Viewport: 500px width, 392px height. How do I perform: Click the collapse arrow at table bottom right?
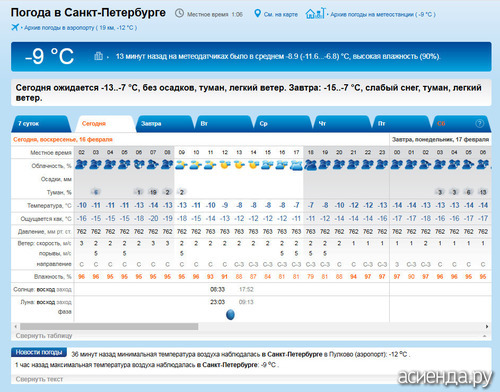[484, 336]
